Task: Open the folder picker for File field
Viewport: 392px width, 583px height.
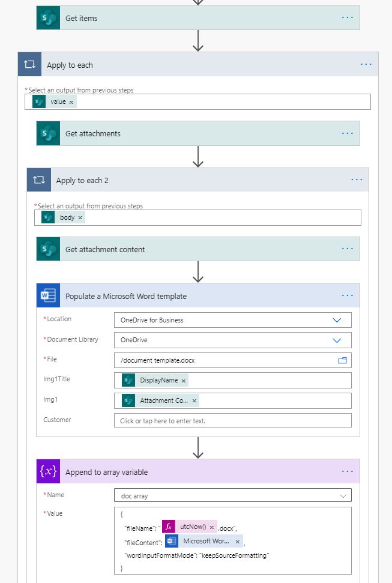Action: 343,360
